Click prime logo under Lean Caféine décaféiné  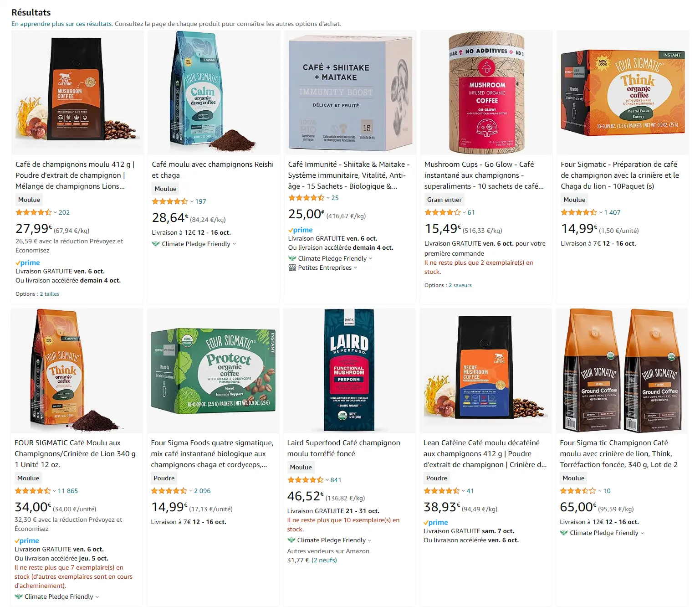tap(436, 523)
